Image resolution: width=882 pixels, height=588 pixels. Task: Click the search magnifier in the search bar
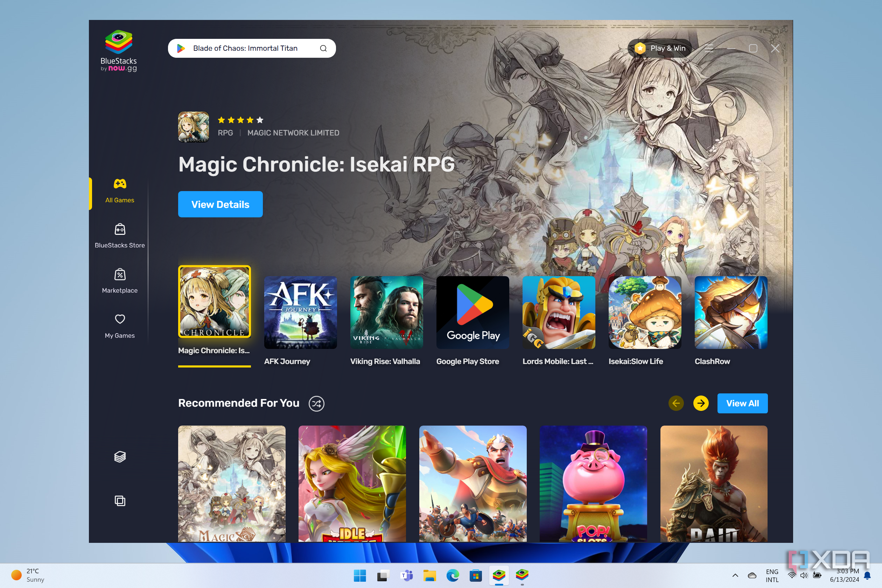click(x=323, y=48)
